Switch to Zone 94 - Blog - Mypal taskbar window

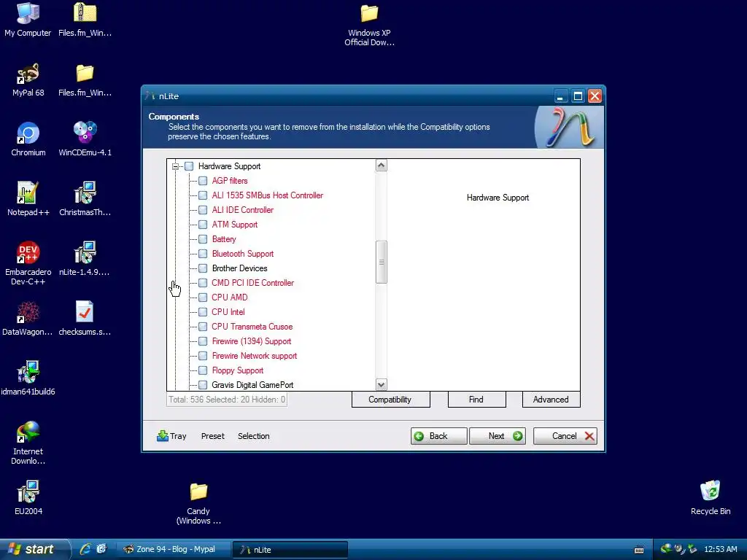pyautogui.click(x=173, y=549)
